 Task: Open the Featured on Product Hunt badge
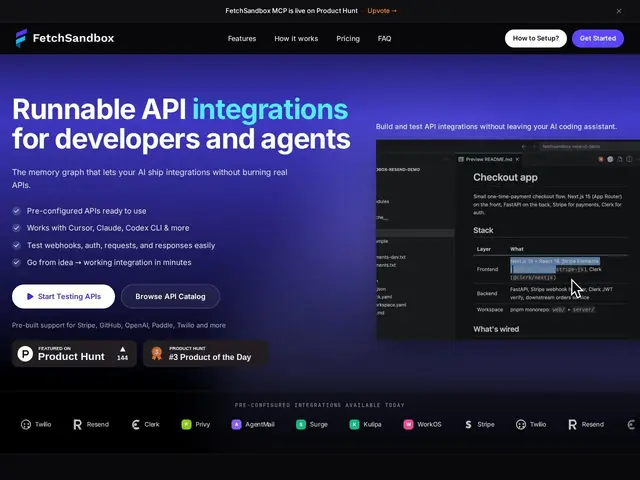point(74,353)
